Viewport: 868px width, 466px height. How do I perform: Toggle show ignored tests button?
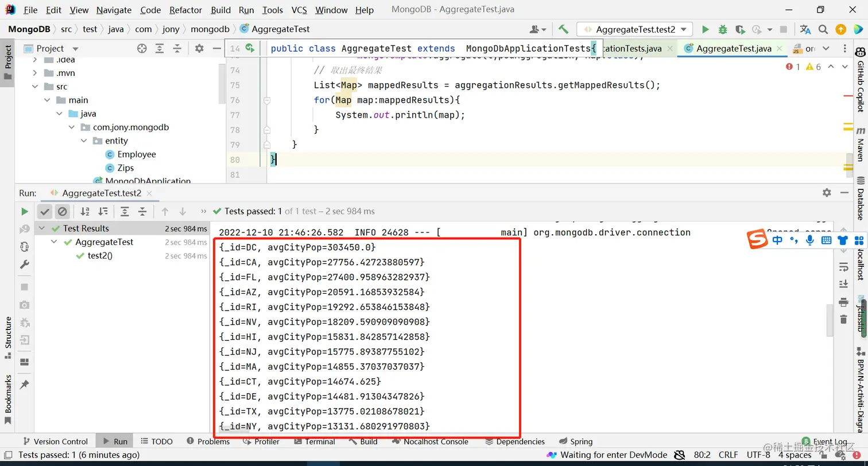pyautogui.click(x=62, y=212)
